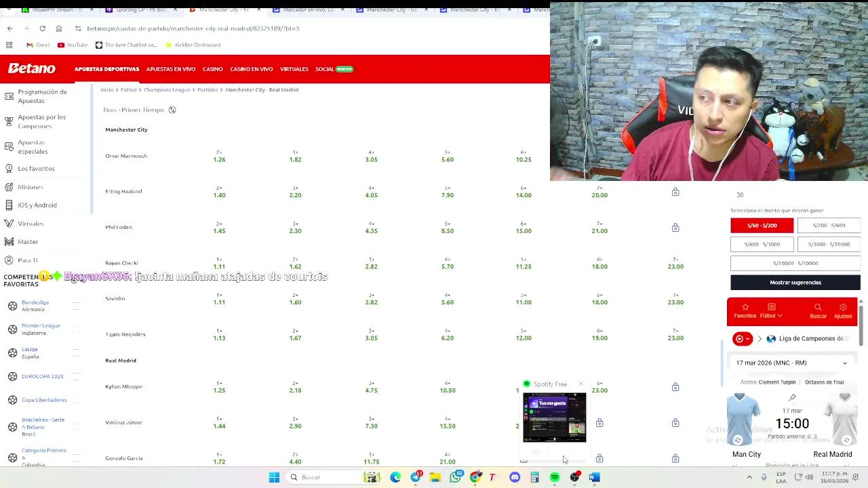Click info icon beside Tiros Primer Tiempo
The height and width of the screenshot is (488, 868).
[x=172, y=110]
